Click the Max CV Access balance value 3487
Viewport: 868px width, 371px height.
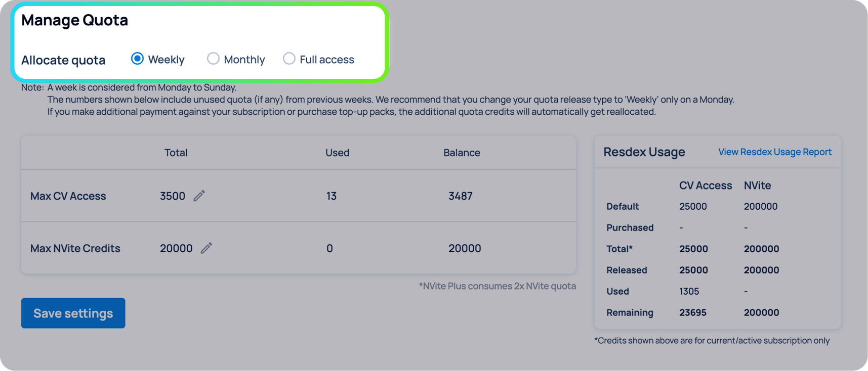point(461,196)
